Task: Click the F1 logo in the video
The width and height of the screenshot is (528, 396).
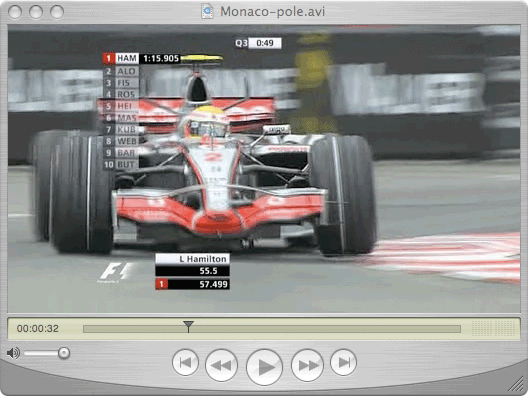Action: [116, 272]
